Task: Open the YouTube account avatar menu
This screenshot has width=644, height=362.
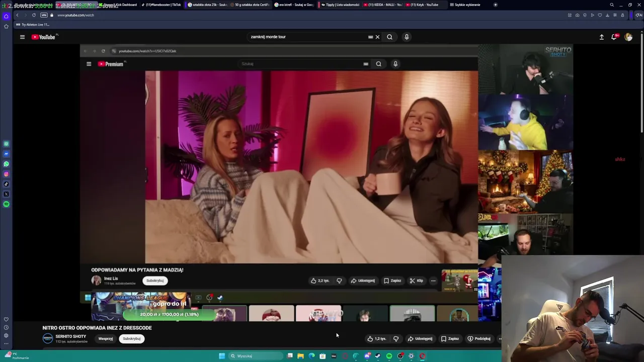Action: point(628,37)
